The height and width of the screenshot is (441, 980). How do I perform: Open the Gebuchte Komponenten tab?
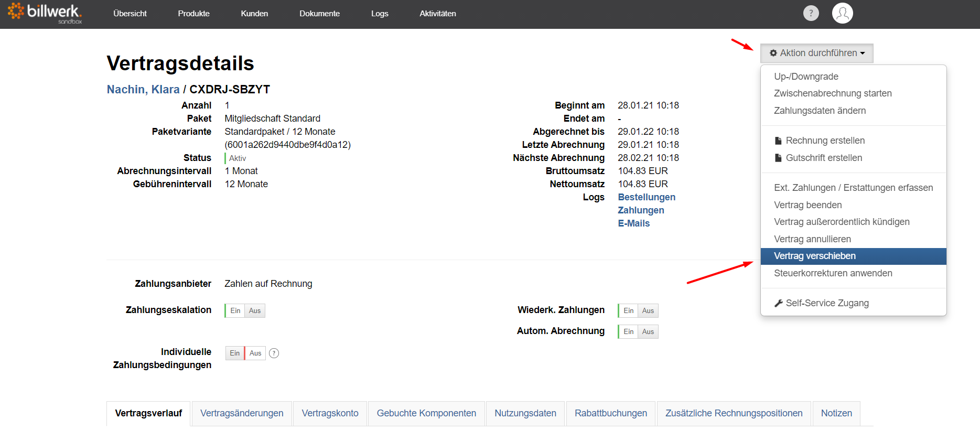click(426, 413)
